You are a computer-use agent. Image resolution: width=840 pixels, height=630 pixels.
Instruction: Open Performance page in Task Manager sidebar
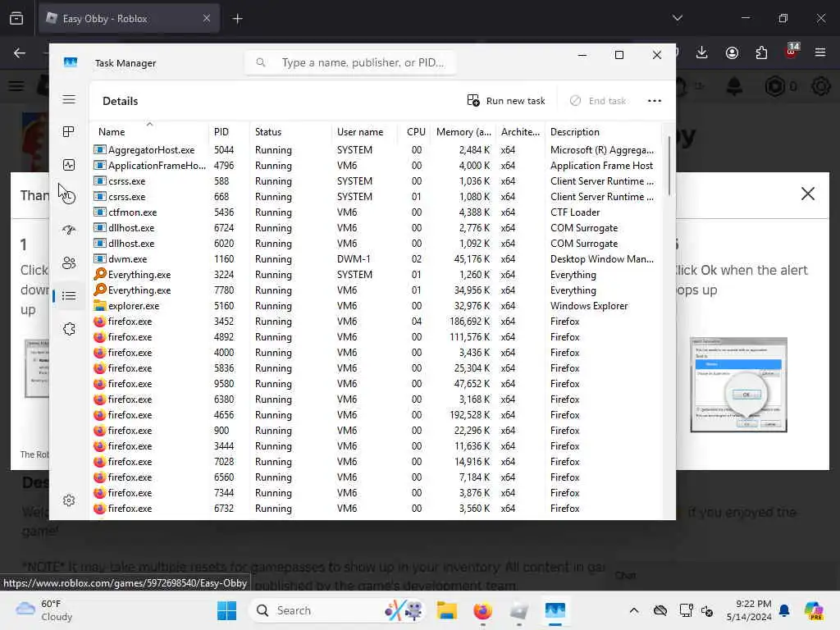(69, 165)
